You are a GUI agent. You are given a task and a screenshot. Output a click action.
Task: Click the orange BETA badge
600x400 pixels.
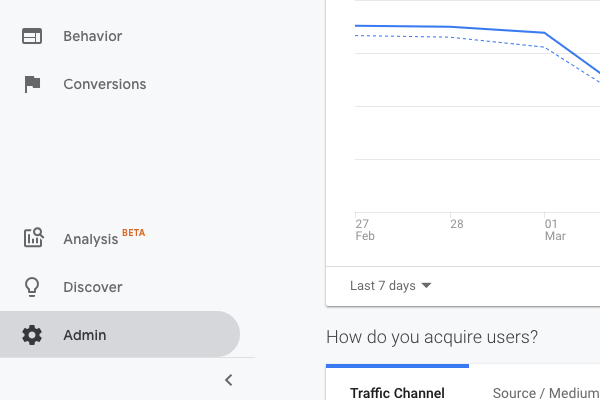point(133,232)
